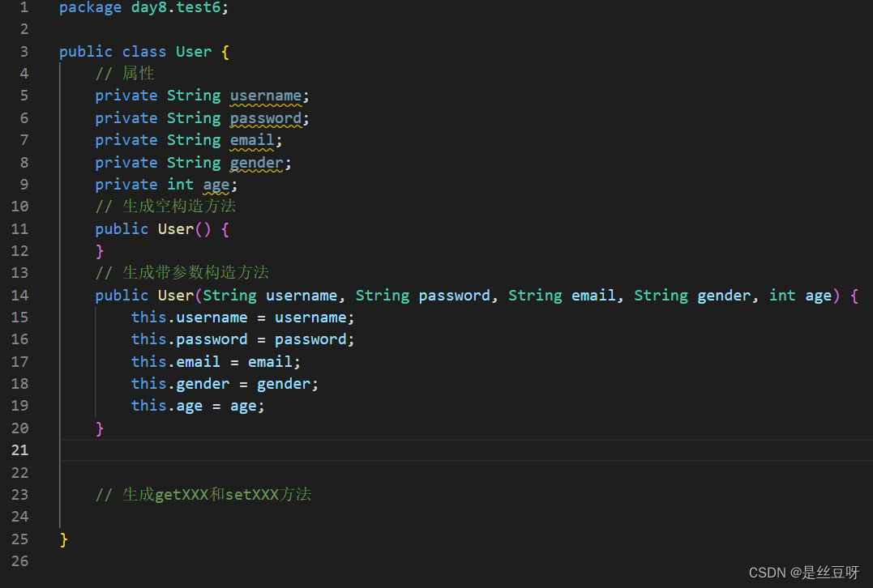873x588 pixels.
Task: Click the email field on line 7
Action: [x=250, y=139]
